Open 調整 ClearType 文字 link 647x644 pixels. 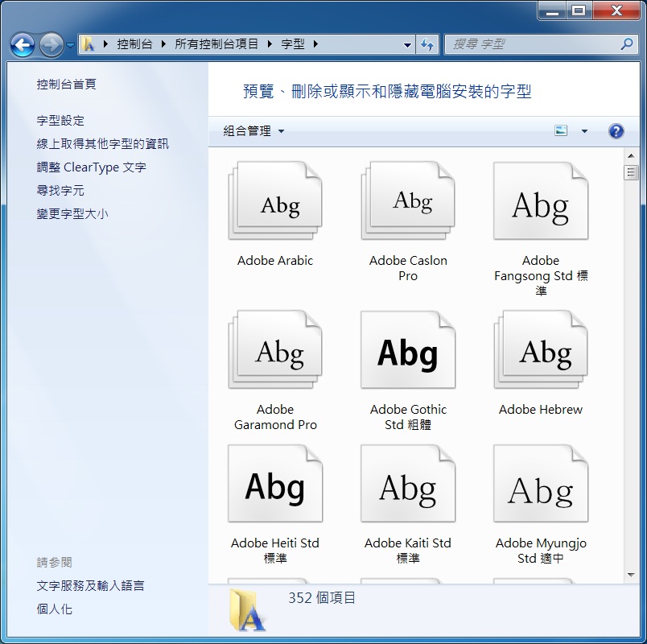click(91, 167)
